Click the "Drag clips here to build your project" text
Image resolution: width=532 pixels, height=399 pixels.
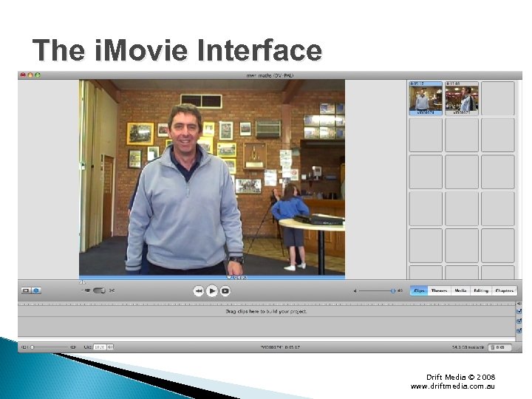[x=266, y=311]
